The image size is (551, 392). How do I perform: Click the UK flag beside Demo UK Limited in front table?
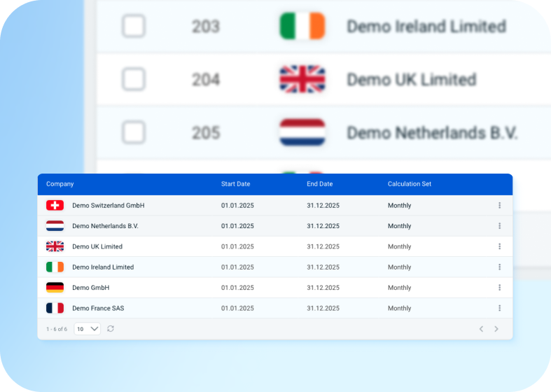coord(55,246)
